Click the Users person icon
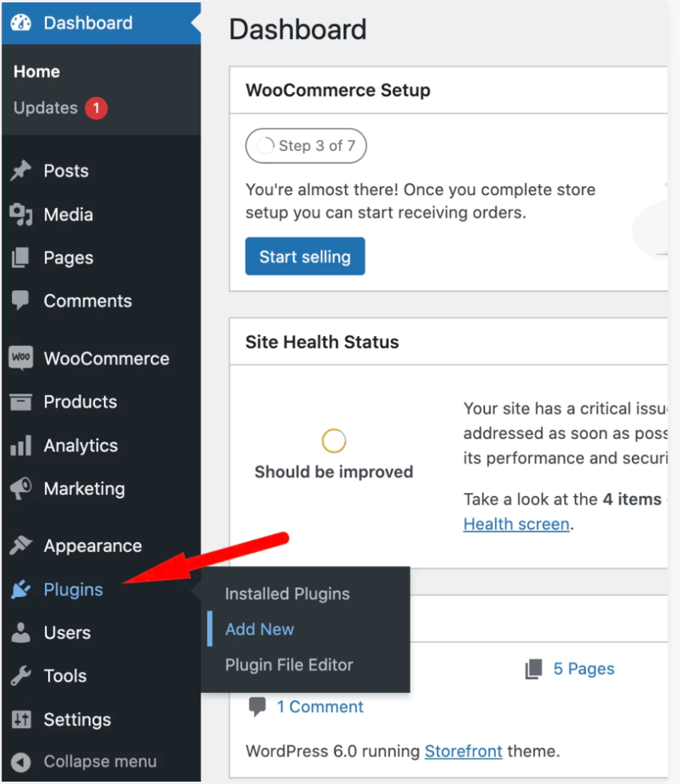Viewport: 681px width, 784px height. click(21, 632)
